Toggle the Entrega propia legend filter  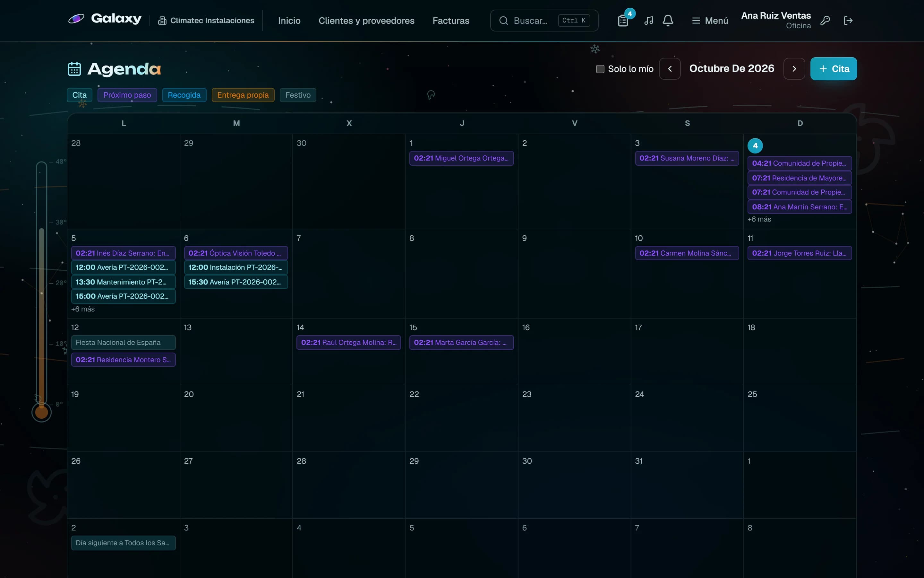(x=243, y=95)
